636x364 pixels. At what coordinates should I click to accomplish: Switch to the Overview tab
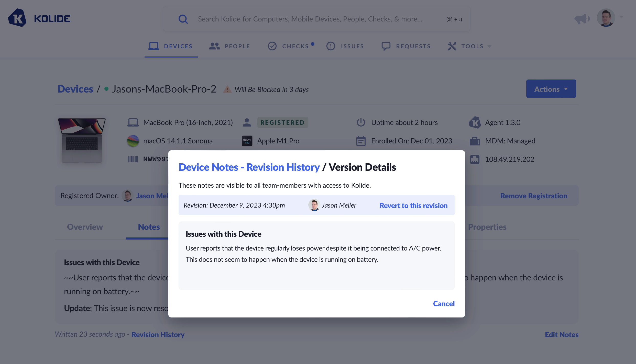(x=85, y=227)
